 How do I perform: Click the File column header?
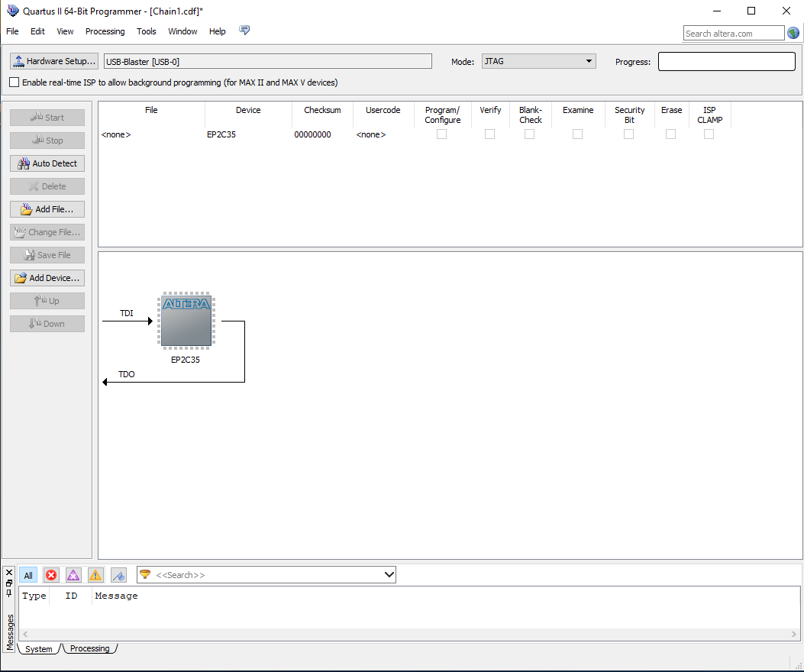(x=151, y=115)
